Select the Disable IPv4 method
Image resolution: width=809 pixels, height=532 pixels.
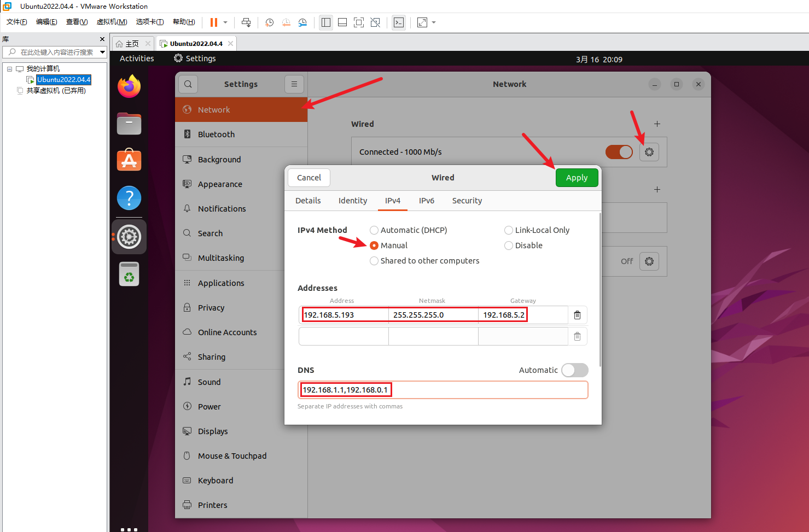click(523, 245)
